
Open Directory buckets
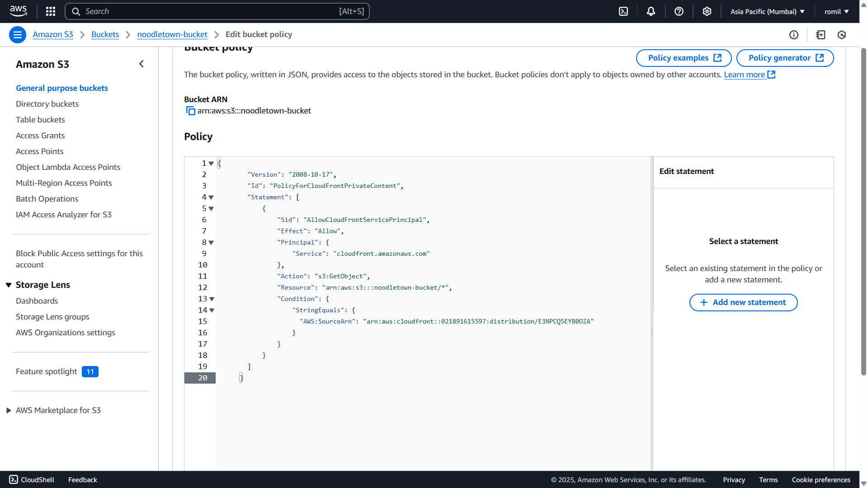(47, 104)
